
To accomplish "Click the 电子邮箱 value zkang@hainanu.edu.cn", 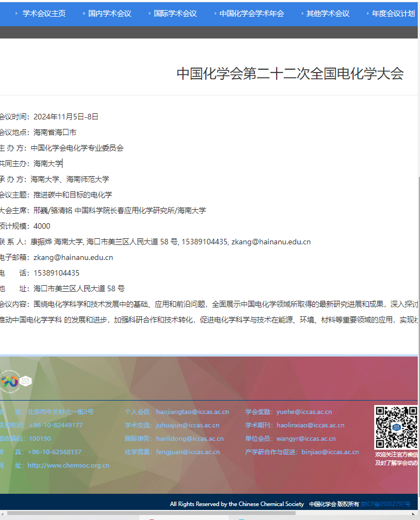I will (x=73, y=257).
